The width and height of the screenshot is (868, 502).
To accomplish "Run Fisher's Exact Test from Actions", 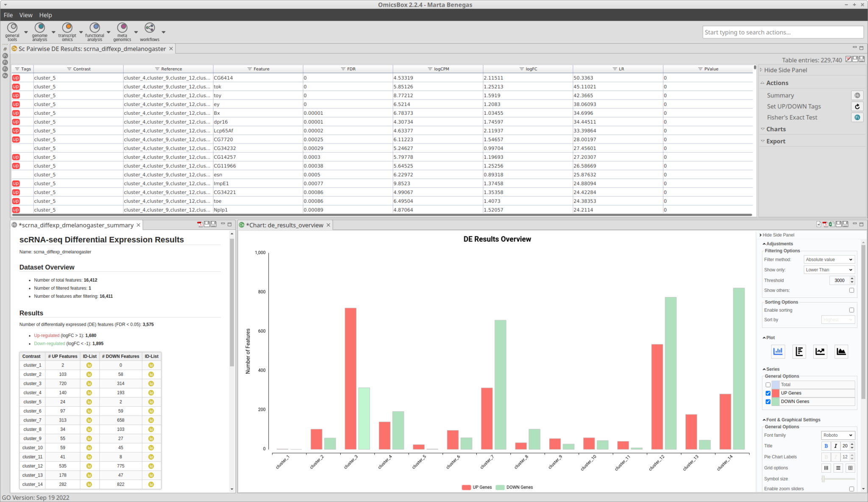I will [x=792, y=117].
